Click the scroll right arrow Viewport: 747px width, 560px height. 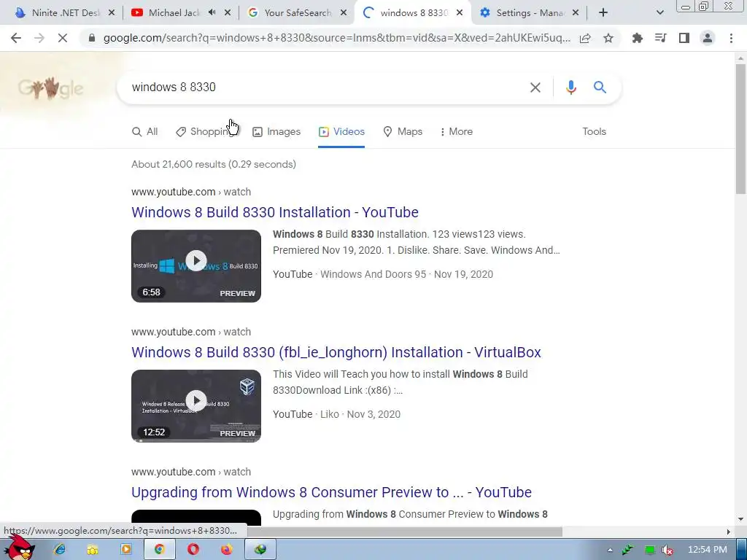coord(728,532)
